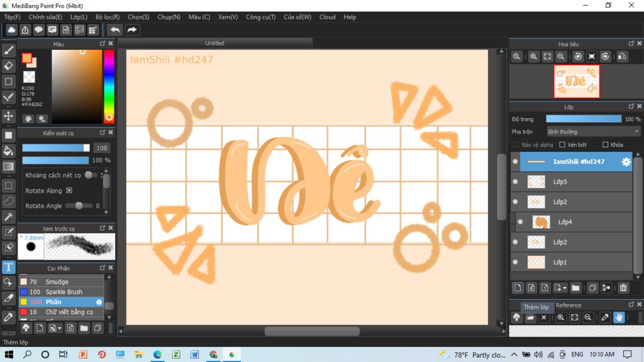The width and height of the screenshot is (644, 362).
Task: Flip canvas horizontally in Navigator
Action: (x=623, y=57)
